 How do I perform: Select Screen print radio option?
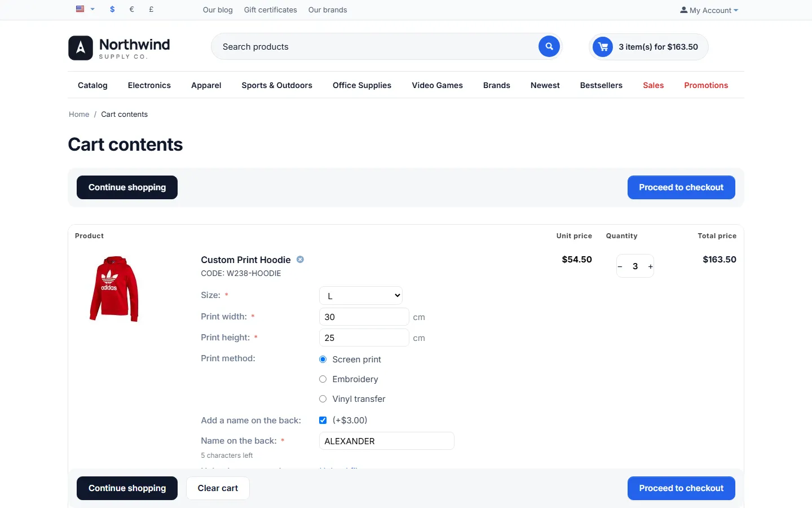[x=323, y=360]
